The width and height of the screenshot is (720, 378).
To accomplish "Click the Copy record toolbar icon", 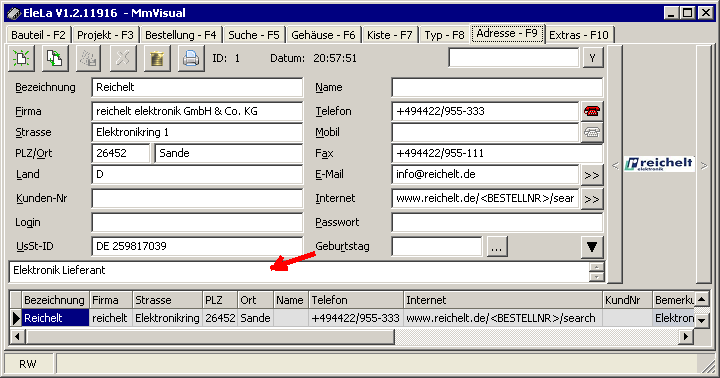I will coord(55,58).
